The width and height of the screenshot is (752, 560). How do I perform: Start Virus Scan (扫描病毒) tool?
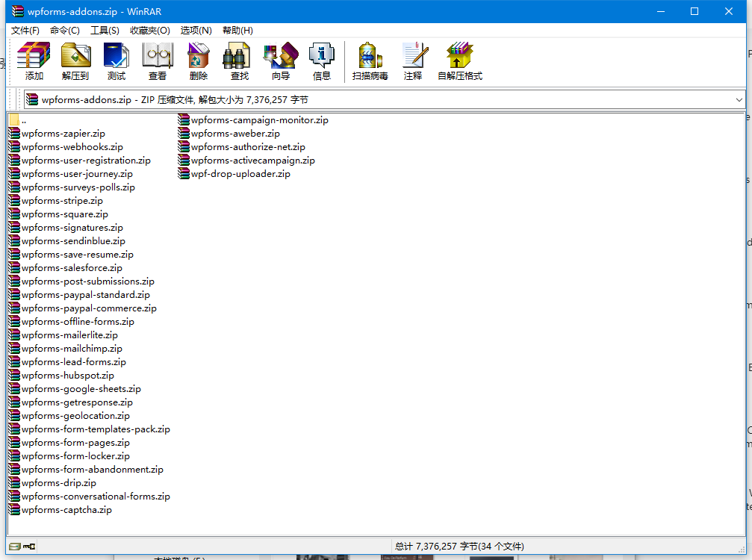(x=370, y=61)
